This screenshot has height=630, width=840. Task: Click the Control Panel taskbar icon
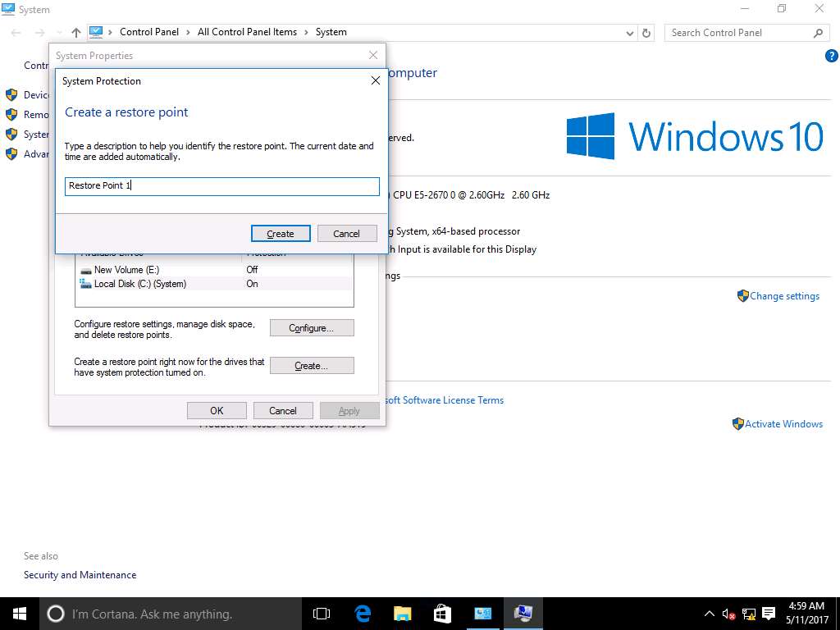[x=482, y=614]
